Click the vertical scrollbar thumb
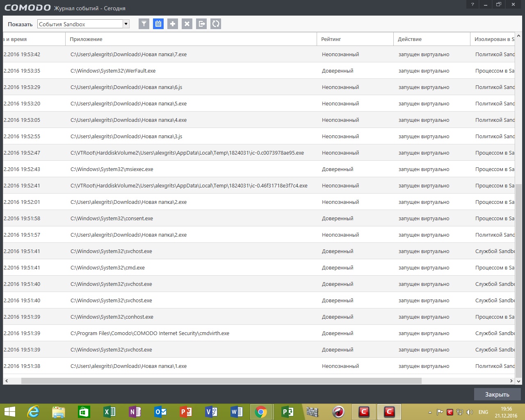The image size is (525, 420). 518,281
